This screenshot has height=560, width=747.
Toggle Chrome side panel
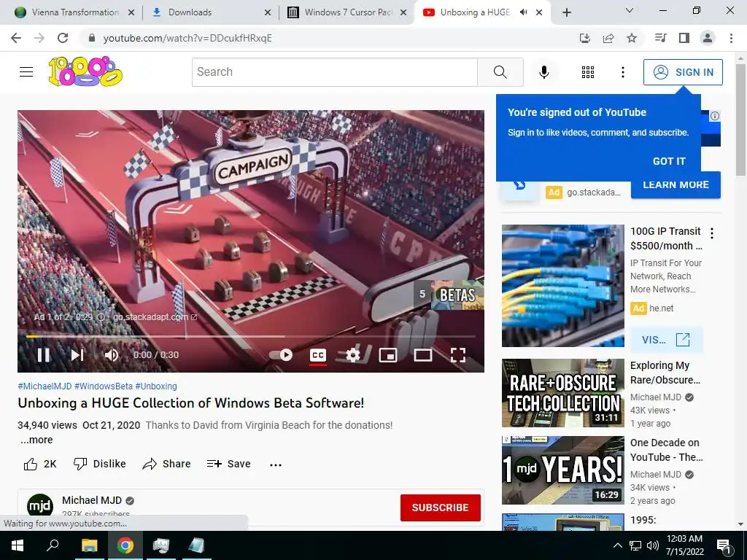click(x=684, y=38)
